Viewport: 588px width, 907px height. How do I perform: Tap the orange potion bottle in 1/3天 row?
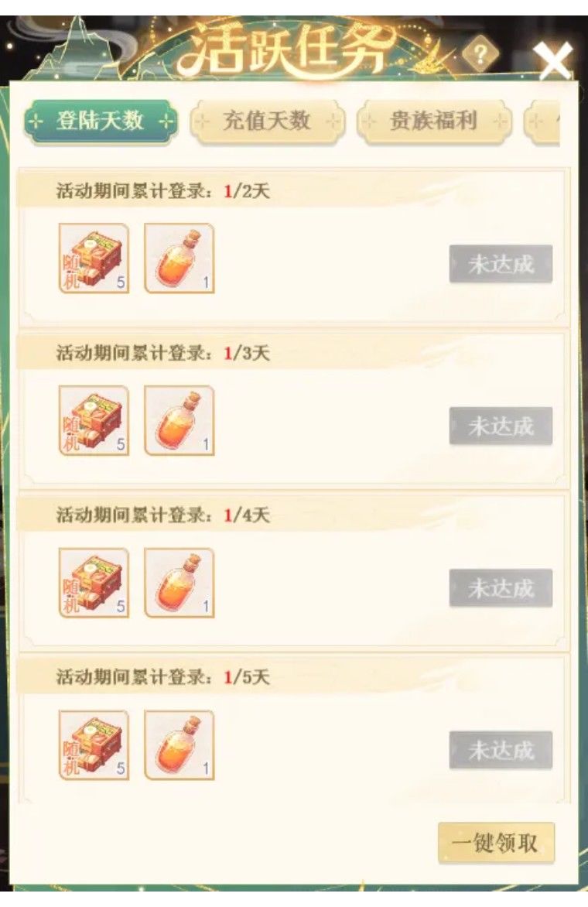179,420
